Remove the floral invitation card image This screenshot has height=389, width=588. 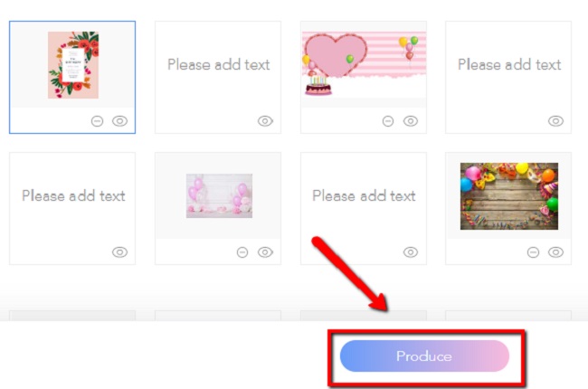coord(98,121)
